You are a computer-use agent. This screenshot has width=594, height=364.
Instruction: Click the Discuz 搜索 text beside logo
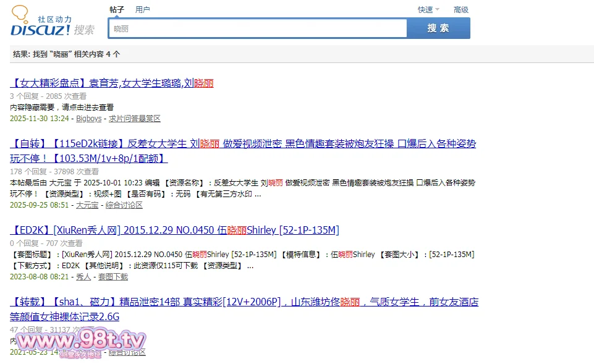pos(84,30)
